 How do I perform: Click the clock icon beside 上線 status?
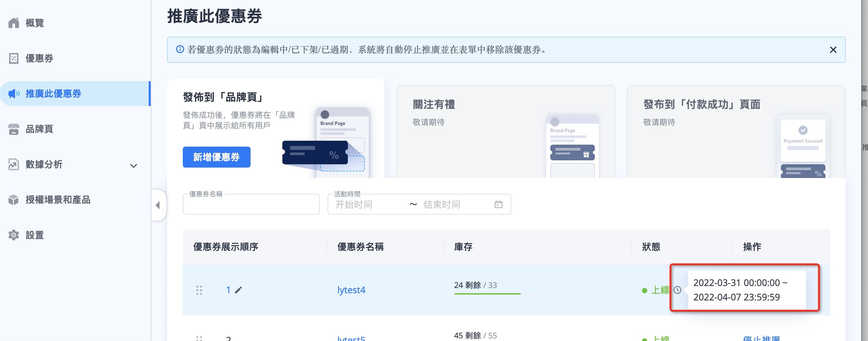tap(677, 290)
